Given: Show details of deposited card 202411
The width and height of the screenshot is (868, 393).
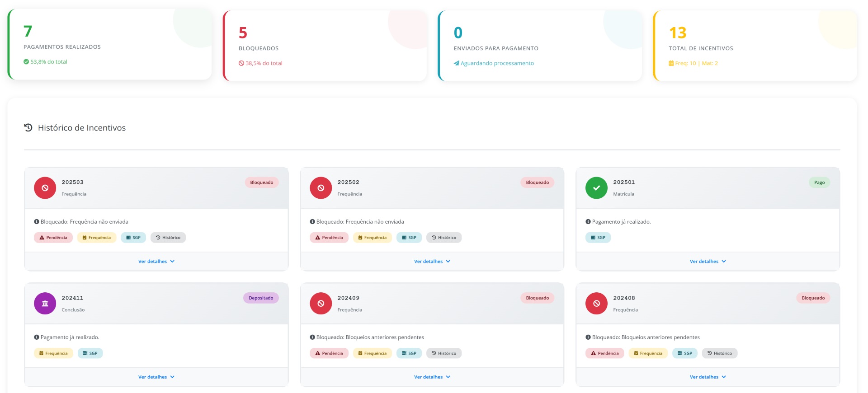Looking at the screenshot, I should click(x=156, y=377).
